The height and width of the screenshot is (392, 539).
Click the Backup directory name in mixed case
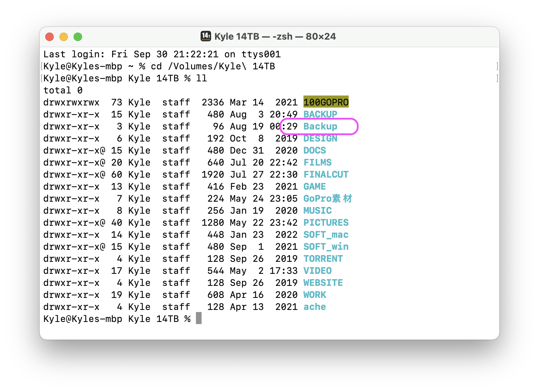coord(320,126)
